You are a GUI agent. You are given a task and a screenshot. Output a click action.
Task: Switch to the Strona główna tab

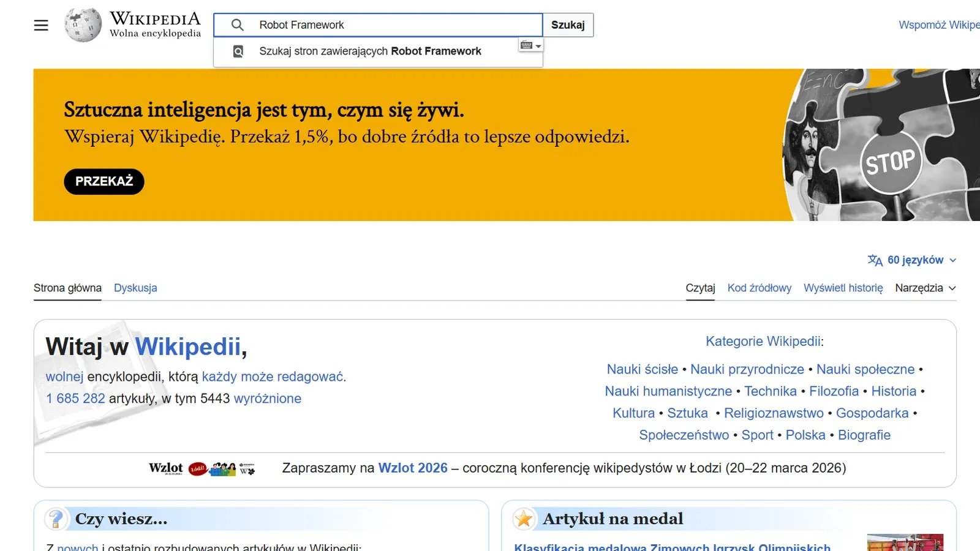pyautogui.click(x=67, y=288)
